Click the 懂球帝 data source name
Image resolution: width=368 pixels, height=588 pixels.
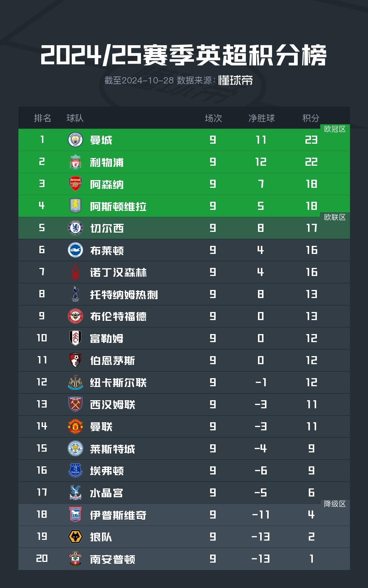tap(236, 80)
